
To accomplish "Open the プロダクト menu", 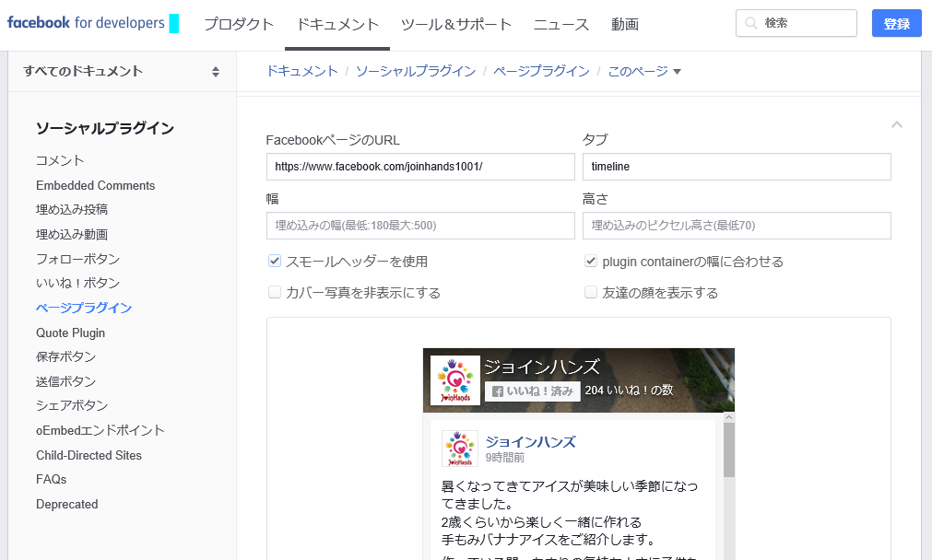I will point(239,24).
